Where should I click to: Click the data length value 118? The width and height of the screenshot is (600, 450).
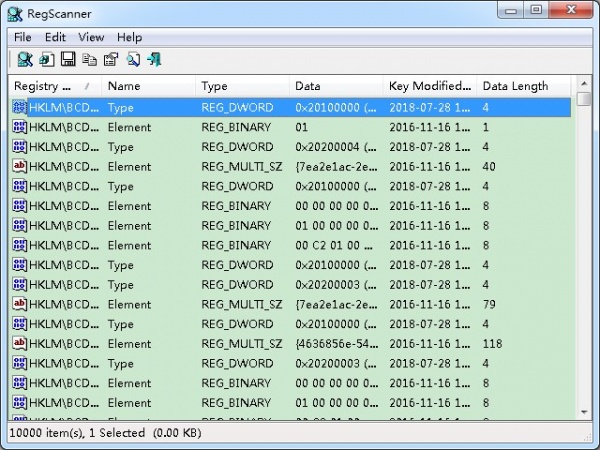pos(492,344)
